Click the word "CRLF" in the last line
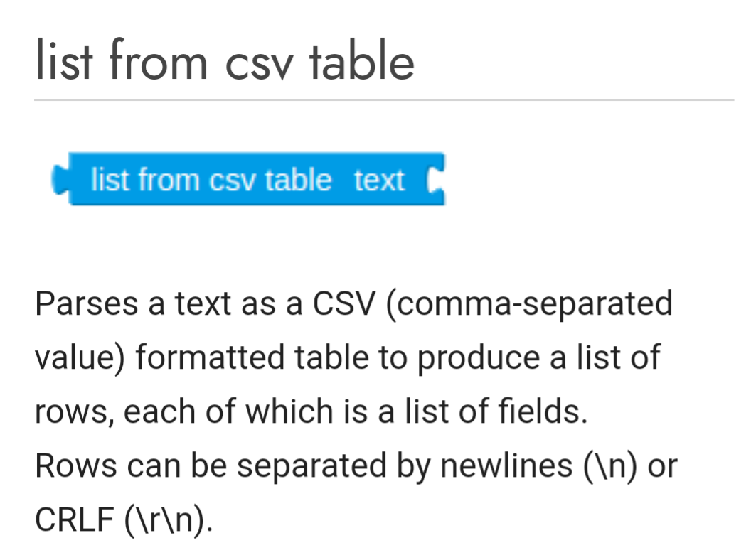This screenshot has height=560, width=751. point(75,519)
